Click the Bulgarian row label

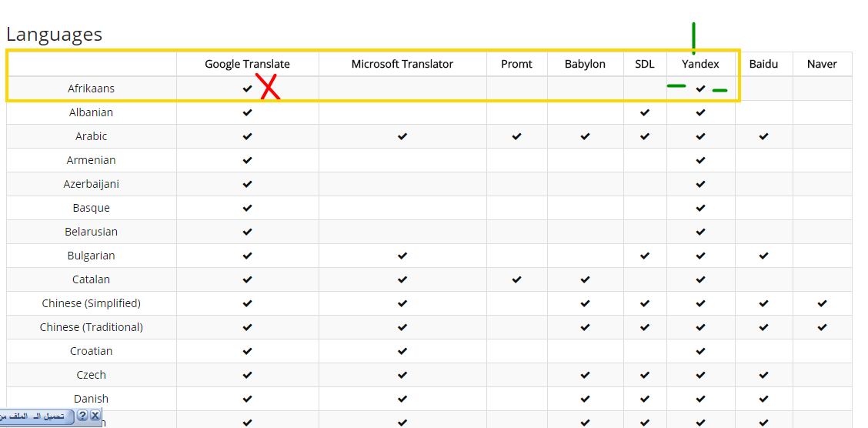92,256
